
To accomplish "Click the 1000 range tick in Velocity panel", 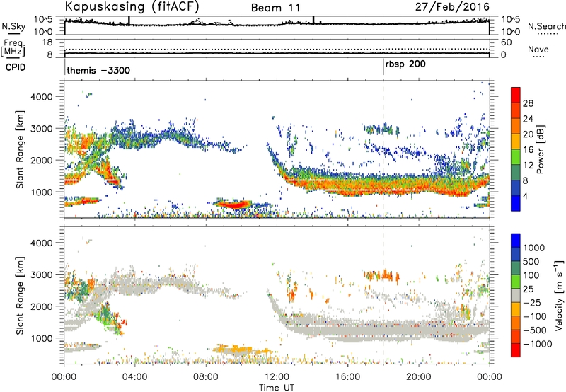I will 42,338.
